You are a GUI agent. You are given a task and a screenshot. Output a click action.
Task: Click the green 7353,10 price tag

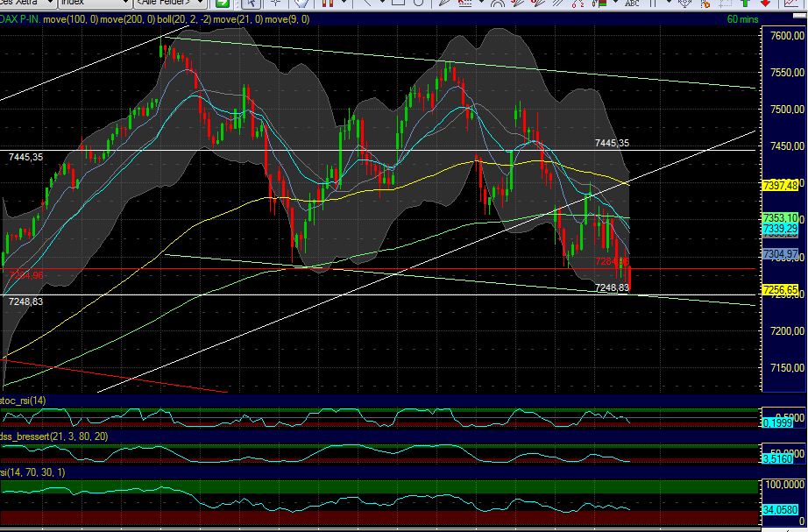[781, 218]
